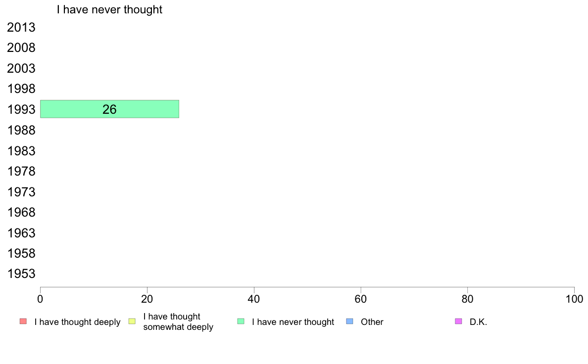Select the 2008 year label

click(21, 47)
